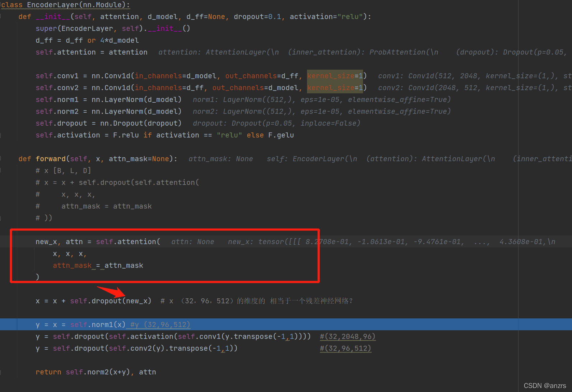Click inline hint 'self: EncoderLayer(\n'
The width and height of the screenshot is (572, 392).
pyautogui.click(x=312, y=159)
